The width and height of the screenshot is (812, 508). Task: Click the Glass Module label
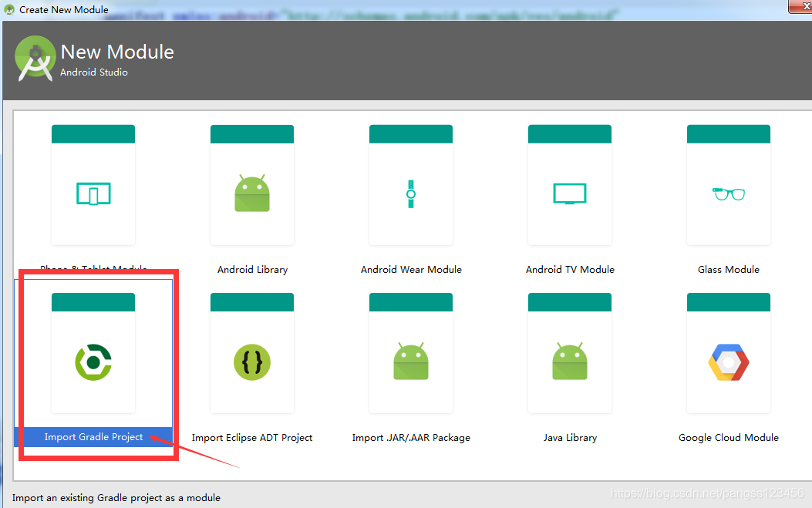point(729,269)
